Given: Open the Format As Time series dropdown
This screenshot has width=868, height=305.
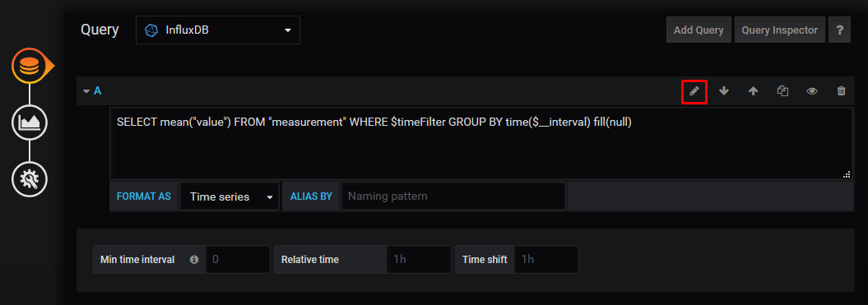Looking at the screenshot, I should pyautogui.click(x=230, y=196).
